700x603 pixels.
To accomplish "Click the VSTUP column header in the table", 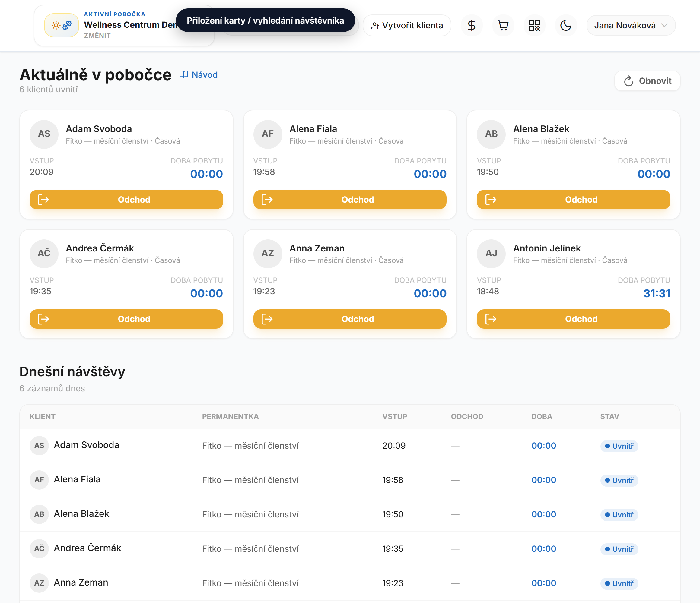I will click(x=395, y=417).
